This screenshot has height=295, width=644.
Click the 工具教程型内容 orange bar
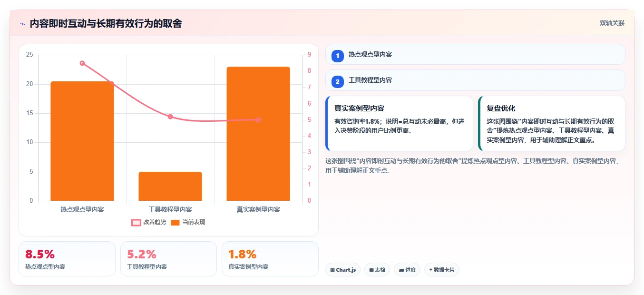pos(170,186)
